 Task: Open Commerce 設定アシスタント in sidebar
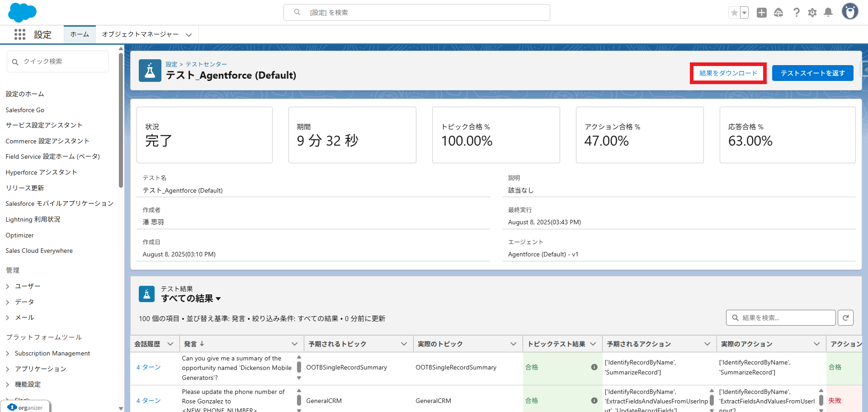(x=47, y=141)
